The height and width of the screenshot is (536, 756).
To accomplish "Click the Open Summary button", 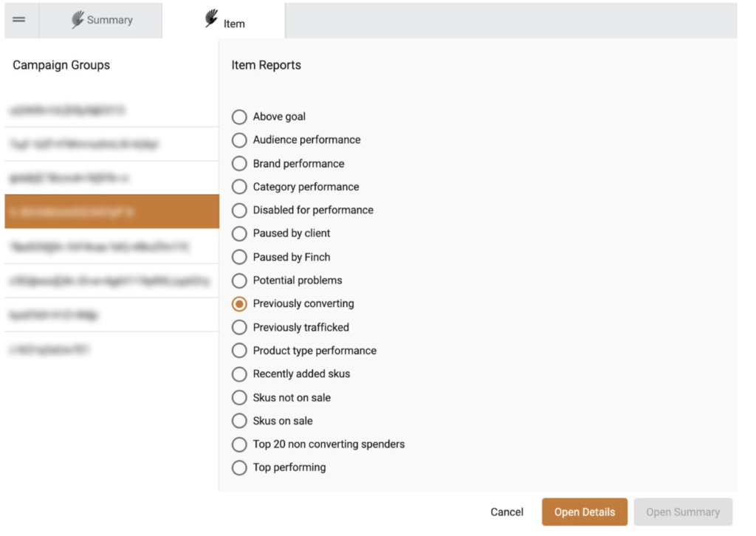I will [x=682, y=512].
